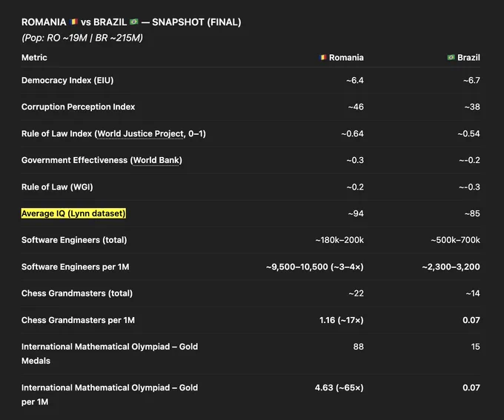504x420 pixels.
Task: Click Brazil's Average IQ value ~85
Action: click(472, 213)
